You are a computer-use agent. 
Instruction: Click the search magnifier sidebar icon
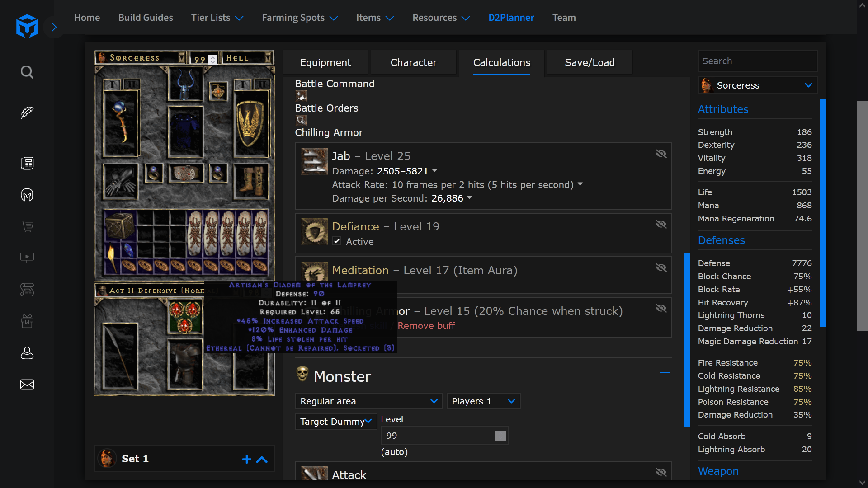pyautogui.click(x=27, y=72)
